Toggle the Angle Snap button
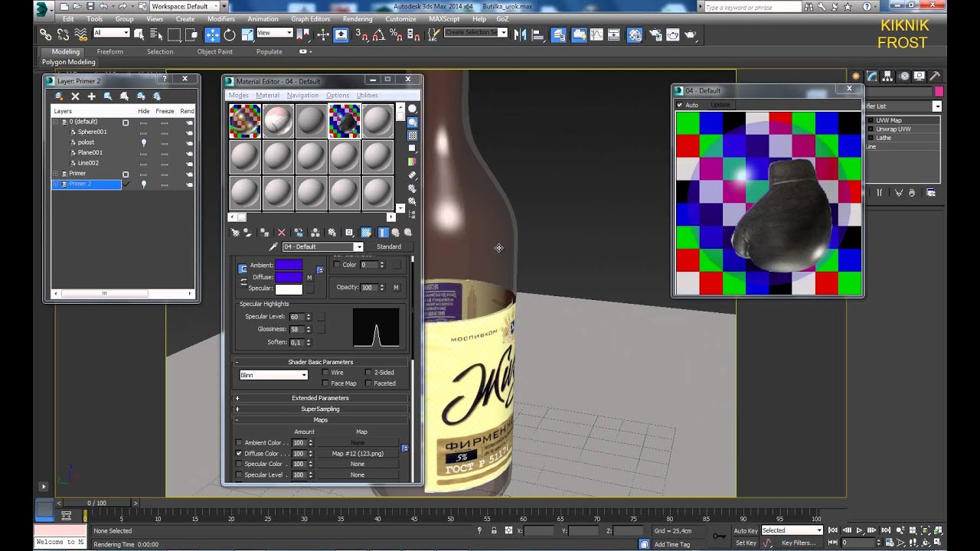The image size is (980, 551). point(379,34)
